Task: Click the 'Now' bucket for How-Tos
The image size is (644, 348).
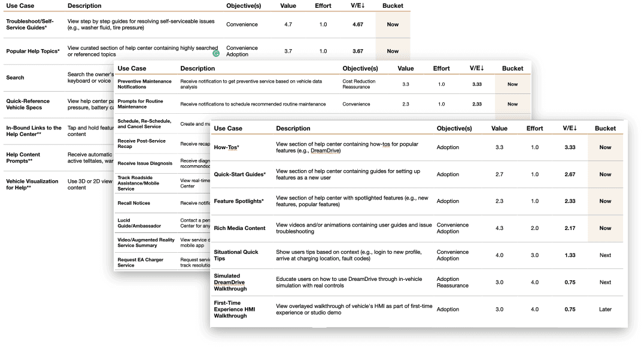Action: [x=605, y=147]
